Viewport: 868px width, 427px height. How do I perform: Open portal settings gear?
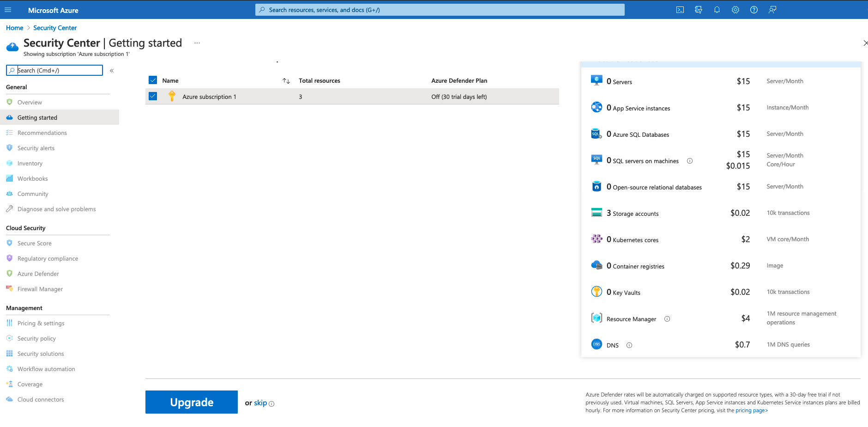click(x=735, y=10)
